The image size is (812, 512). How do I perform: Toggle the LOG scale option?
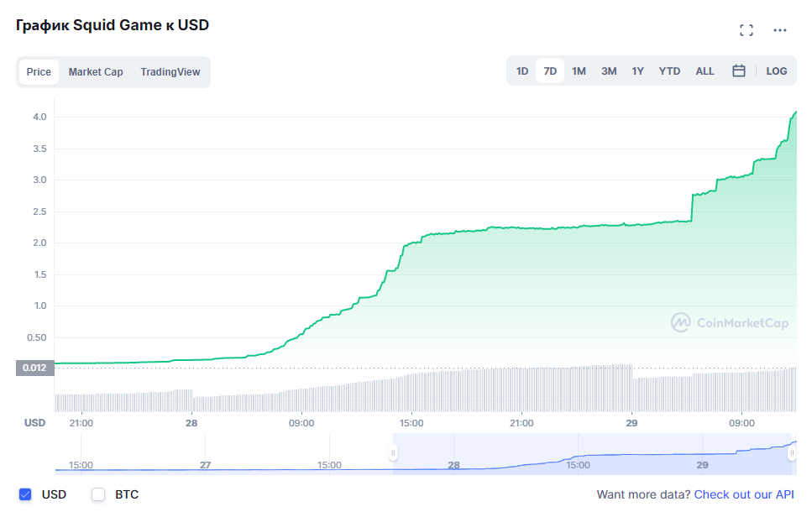(x=776, y=71)
